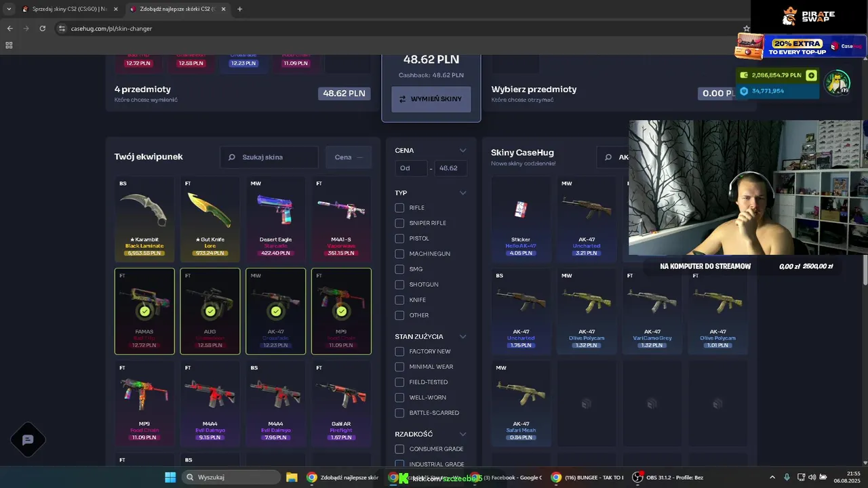Deselect the selected AK-47 Crossfade card
The width and height of the screenshot is (868, 488).
(x=276, y=311)
